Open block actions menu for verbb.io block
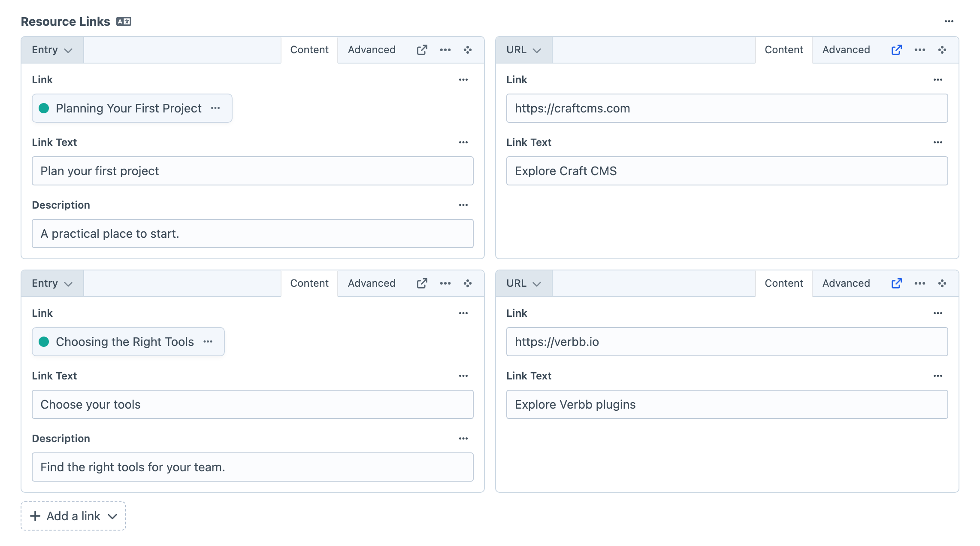 click(x=920, y=283)
